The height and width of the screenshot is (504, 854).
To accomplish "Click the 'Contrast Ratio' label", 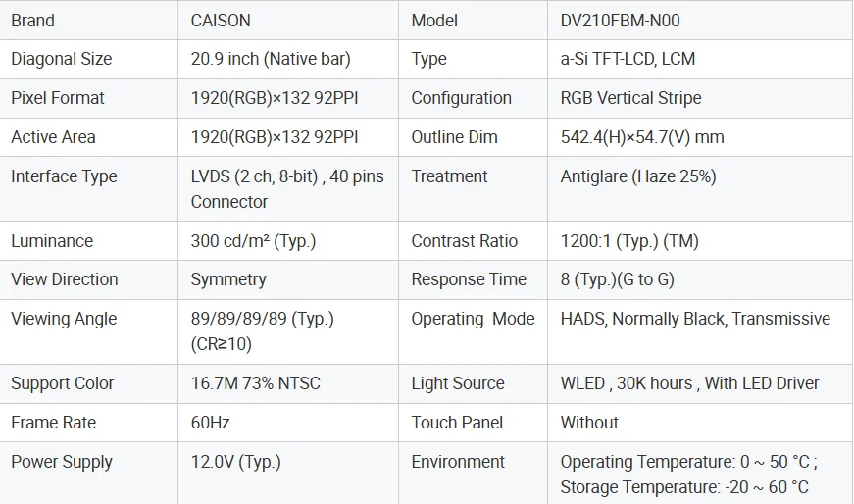I will coord(464,241).
